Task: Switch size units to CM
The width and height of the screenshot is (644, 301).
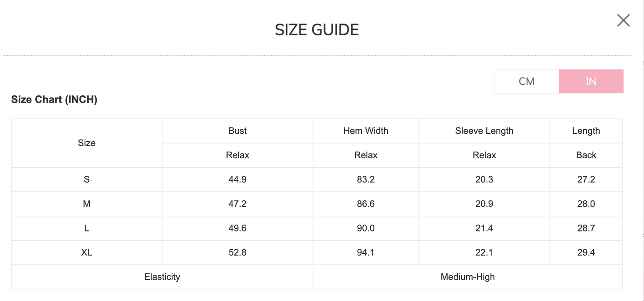Action: (526, 81)
